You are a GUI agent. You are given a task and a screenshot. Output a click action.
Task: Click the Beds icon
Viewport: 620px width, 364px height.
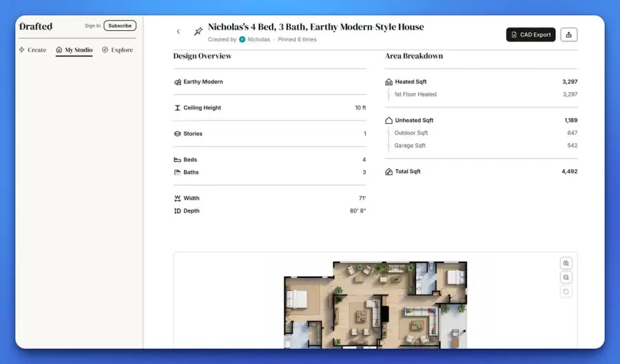point(178,160)
